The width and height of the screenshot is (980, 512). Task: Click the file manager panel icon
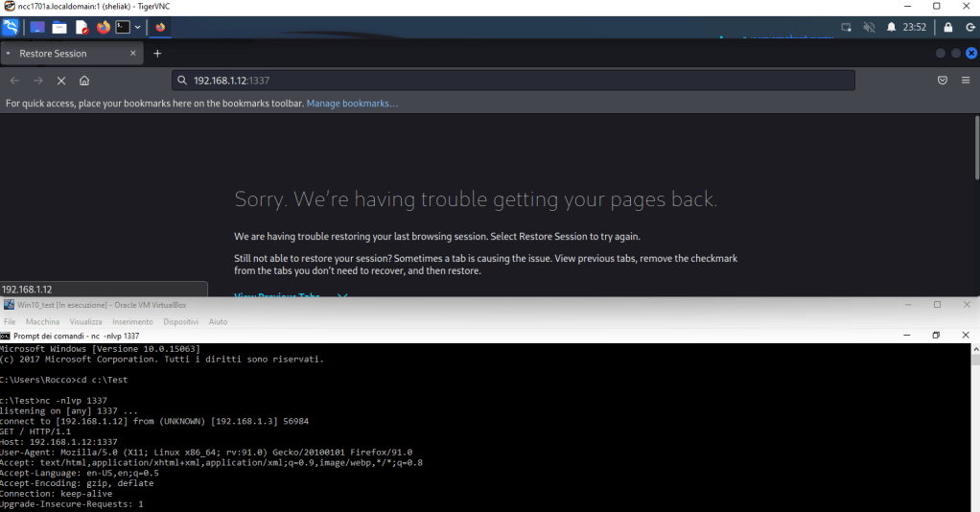tap(59, 28)
